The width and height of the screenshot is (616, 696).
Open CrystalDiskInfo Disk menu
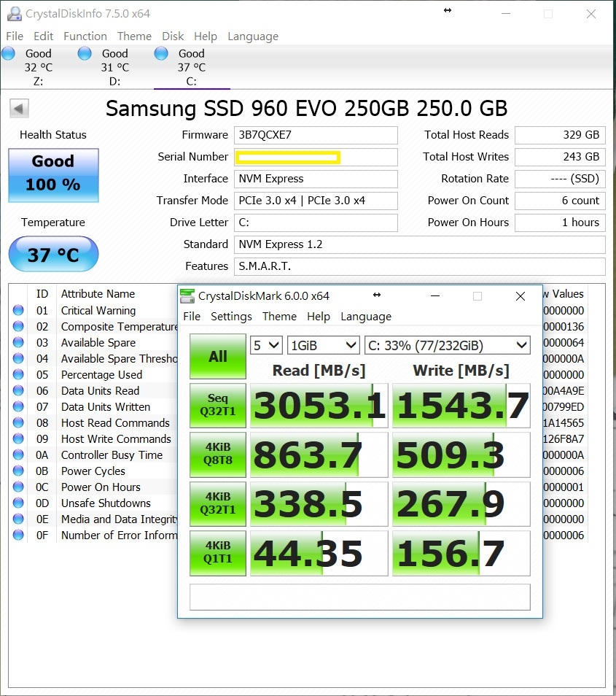click(x=173, y=36)
